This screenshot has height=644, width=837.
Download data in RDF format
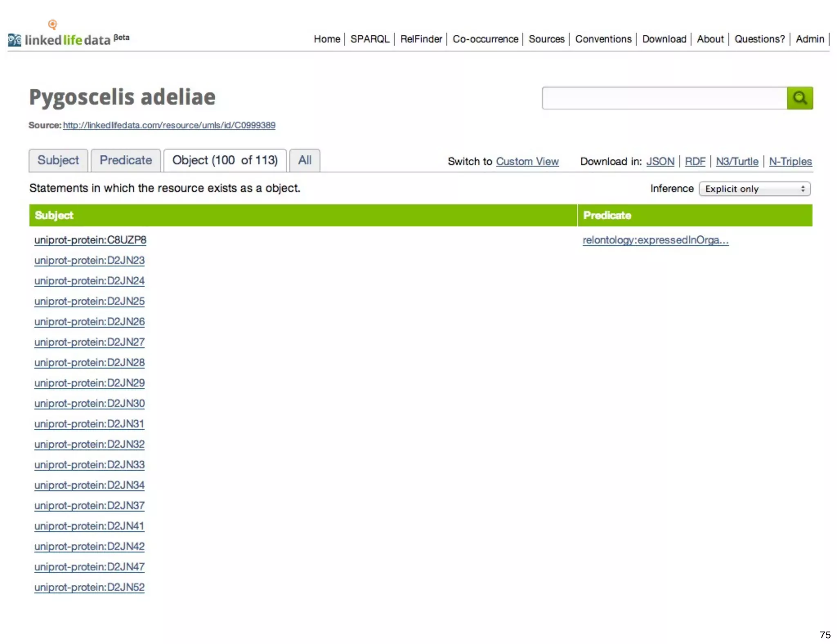(695, 161)
